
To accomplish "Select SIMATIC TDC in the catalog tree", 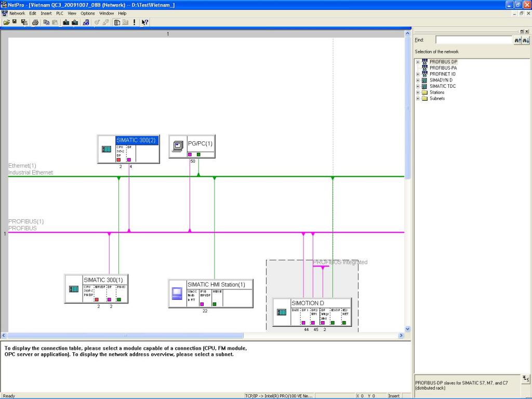I will pos(443,87).
